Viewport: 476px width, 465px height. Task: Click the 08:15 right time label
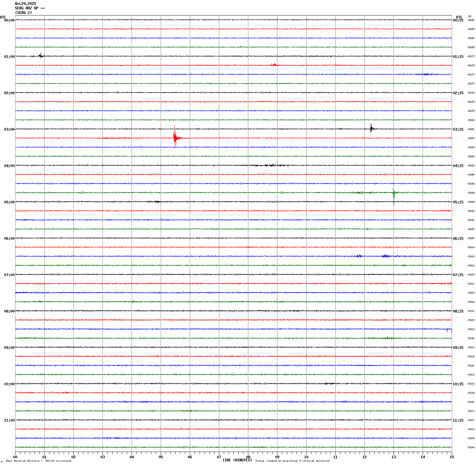(458, 311)
